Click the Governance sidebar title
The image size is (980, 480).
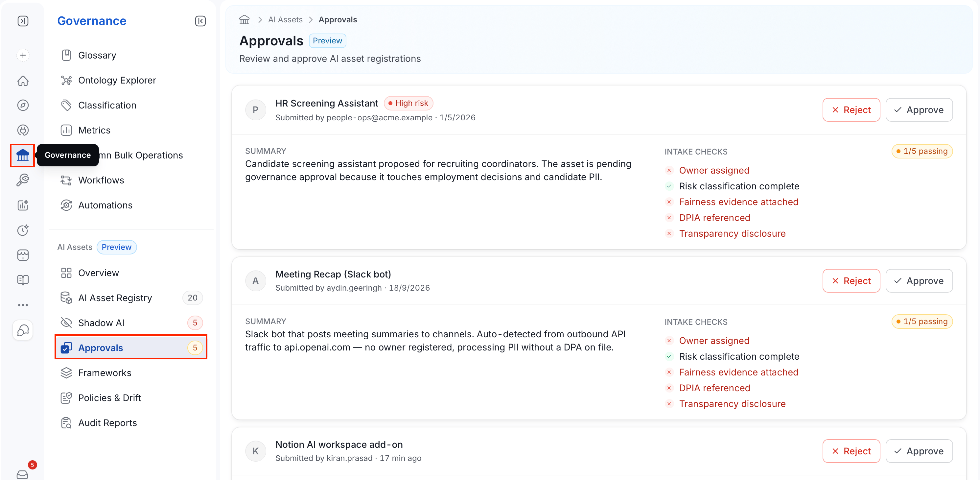tap(92, 21)
